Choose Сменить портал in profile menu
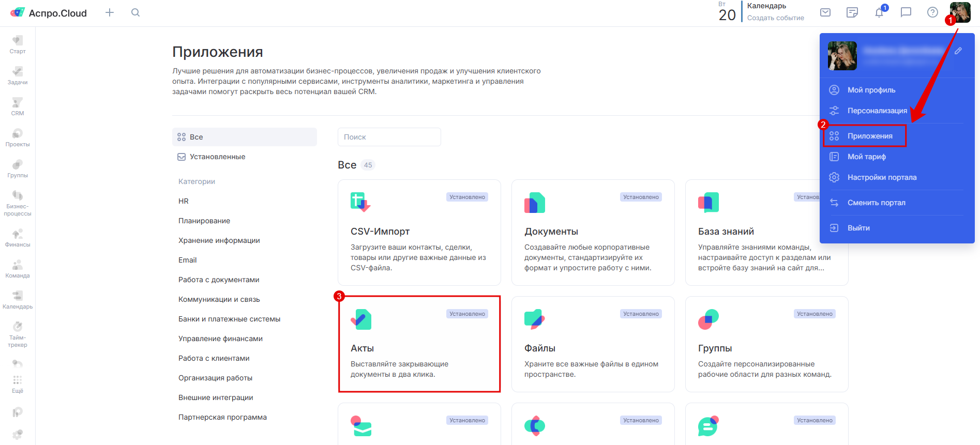This screenshot has height=445, width=980. pyautogui.click(x=876, y=203)
